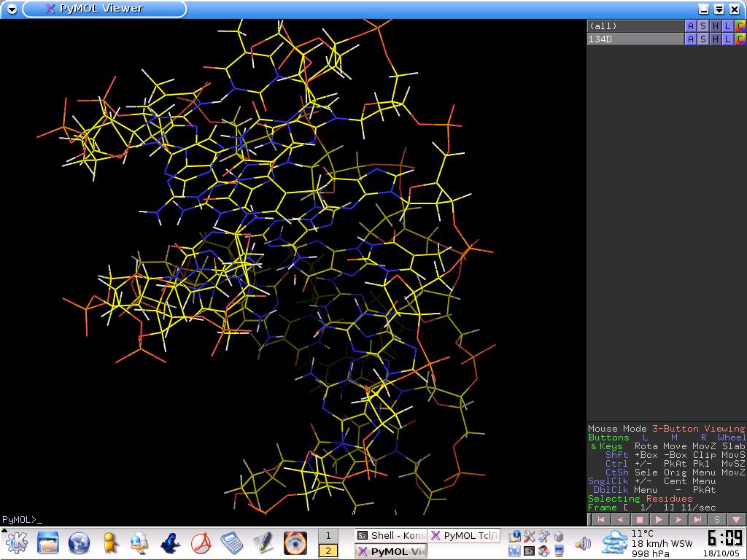Screen dimensions: 747x560
Task: Switch to Shell - Konsole taskbar window
Action: pos(390,535)
